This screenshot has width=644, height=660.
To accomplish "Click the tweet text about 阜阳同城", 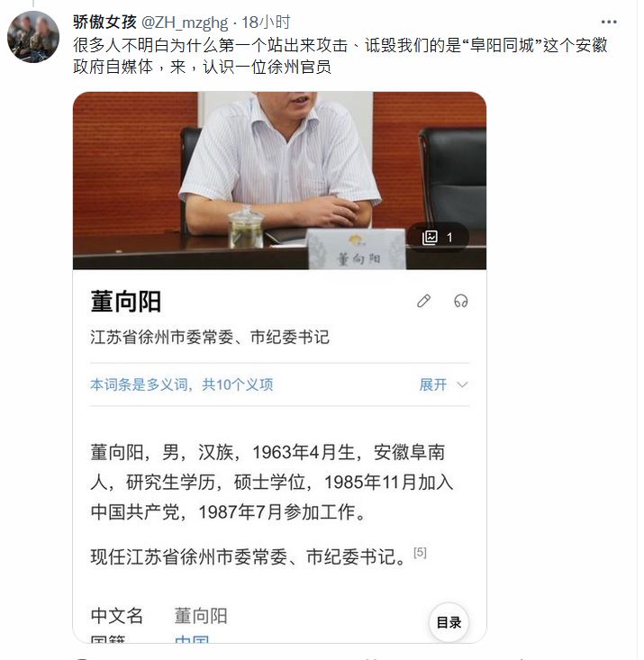I will click(340, 56).
